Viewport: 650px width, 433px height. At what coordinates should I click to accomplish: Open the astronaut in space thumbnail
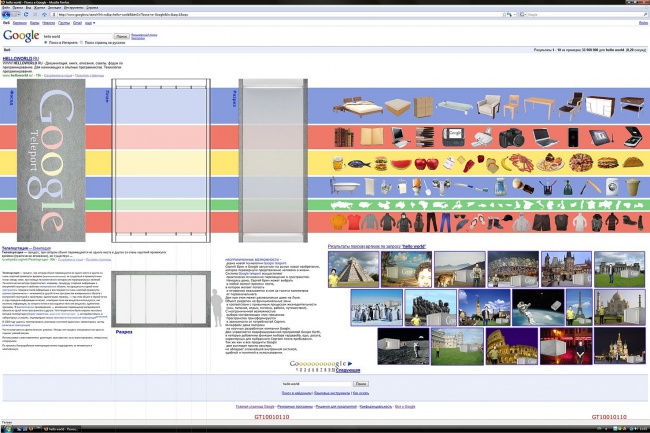538,307
